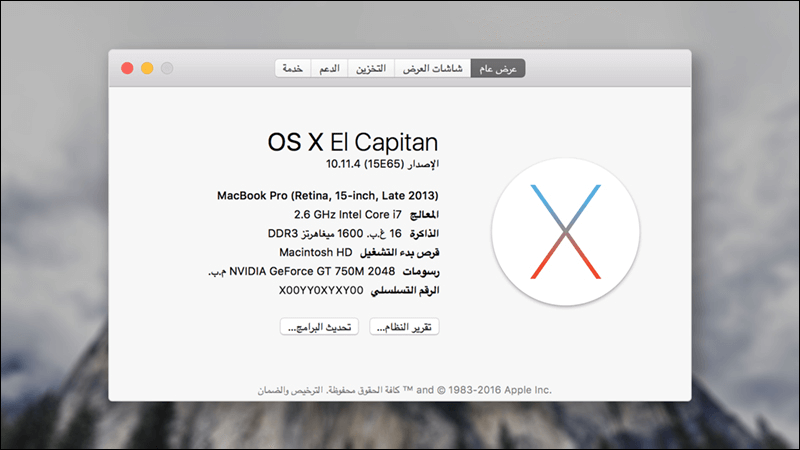Click the OS X El Capitan logo

point(565,232)
